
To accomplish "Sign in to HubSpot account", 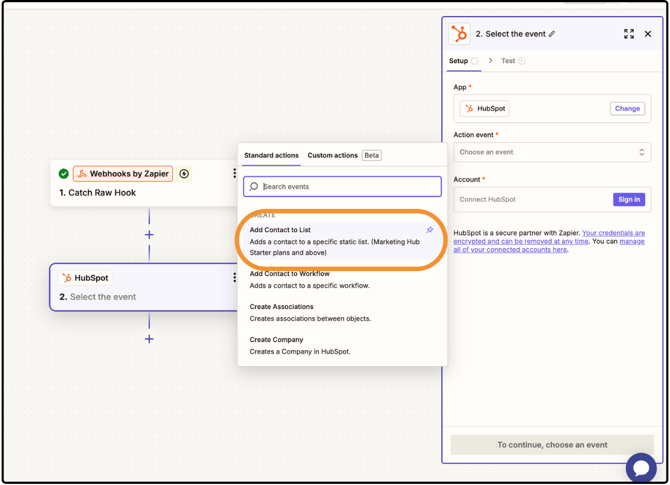I will pos(629,199).
